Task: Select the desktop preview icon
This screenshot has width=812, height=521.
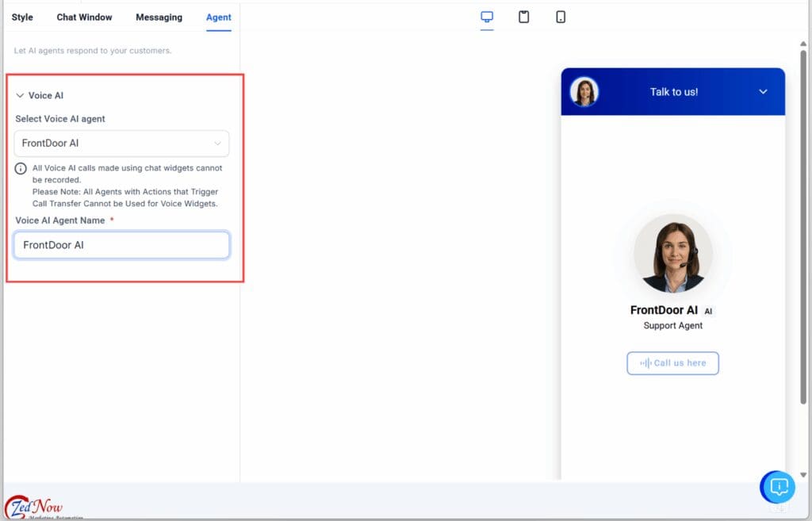Action: tap(486, 16)
